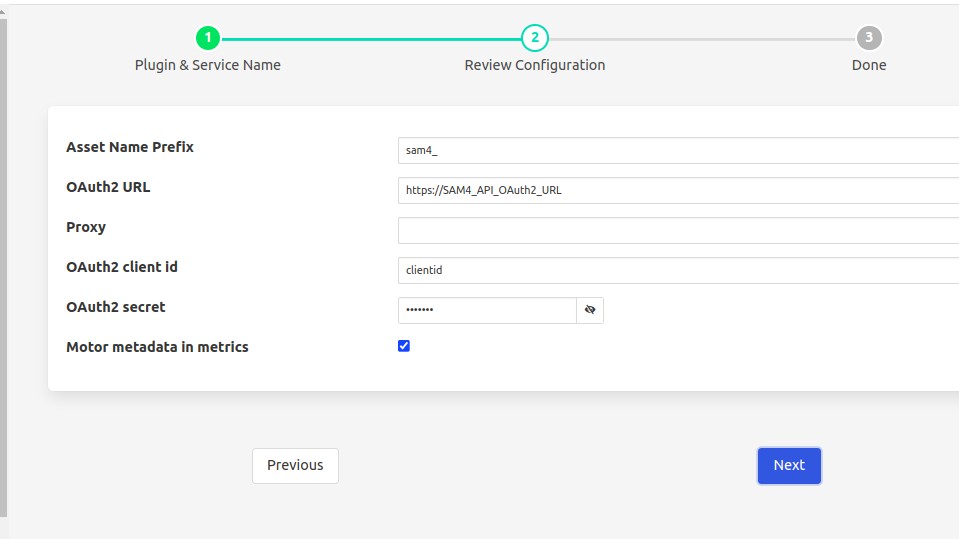Click the Motor metadata in metrics label
The image size is (959, 539).
(x=157, y=347)
